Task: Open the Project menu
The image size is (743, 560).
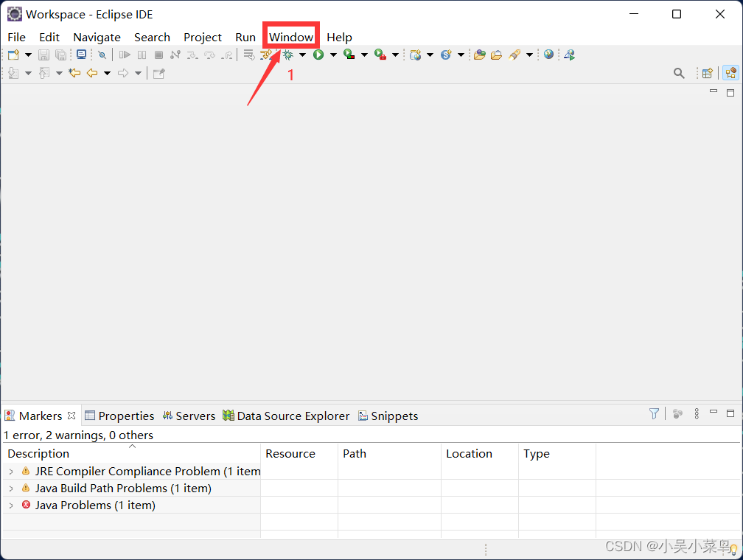Action: tap(202, 37)
